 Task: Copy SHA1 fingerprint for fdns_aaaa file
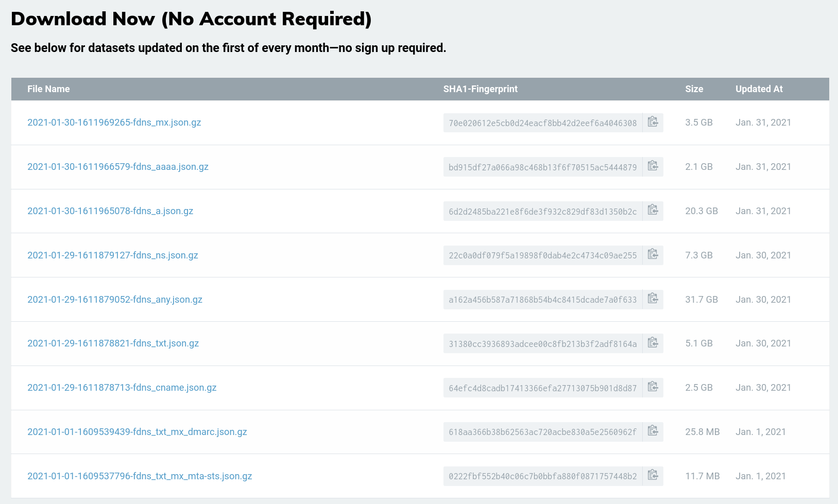653,167
